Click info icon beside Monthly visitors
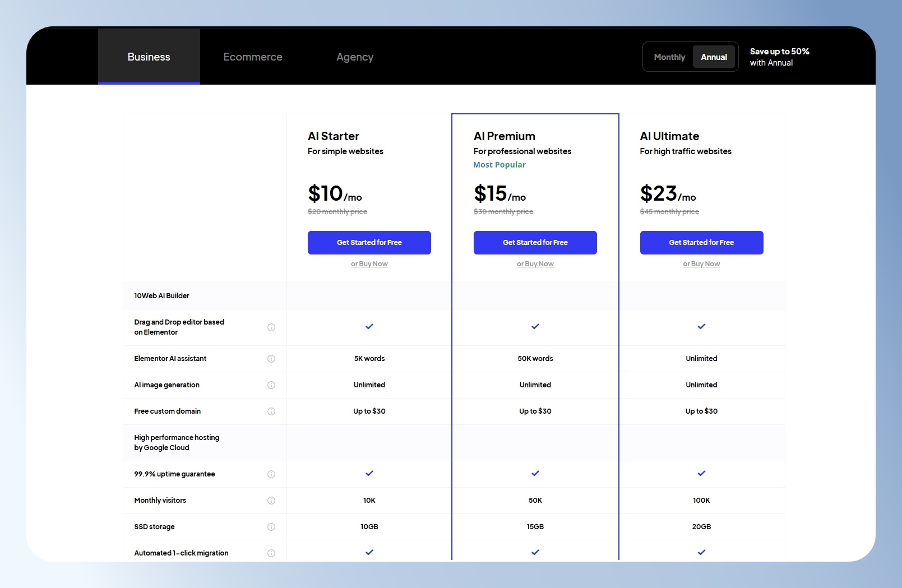902x588 pixels. 271,501
